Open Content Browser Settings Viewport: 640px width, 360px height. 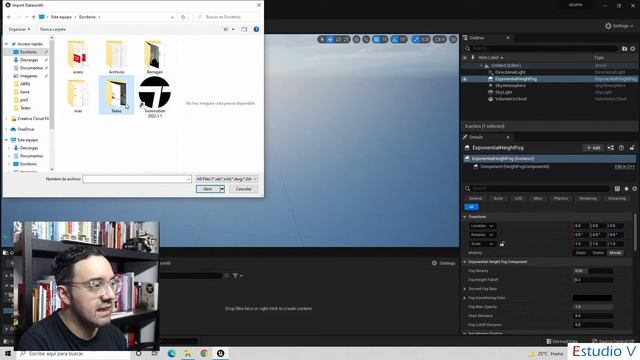click(444, 263)
